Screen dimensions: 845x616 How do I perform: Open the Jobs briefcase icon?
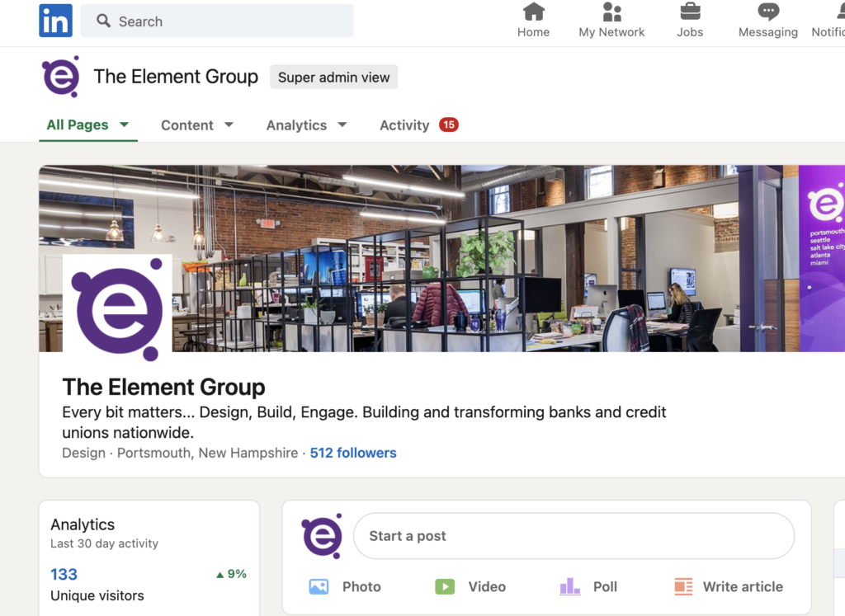[690, 12]
